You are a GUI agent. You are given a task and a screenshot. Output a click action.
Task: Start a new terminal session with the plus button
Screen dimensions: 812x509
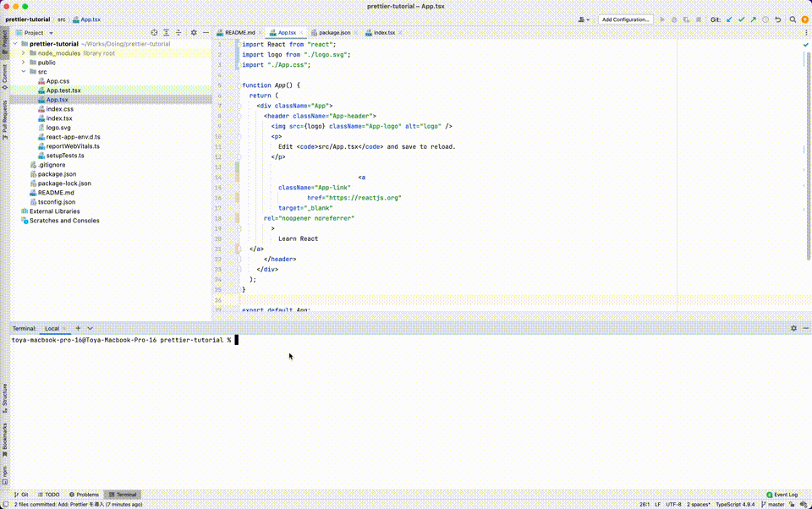pyautogui.click(x=77, y=328)
